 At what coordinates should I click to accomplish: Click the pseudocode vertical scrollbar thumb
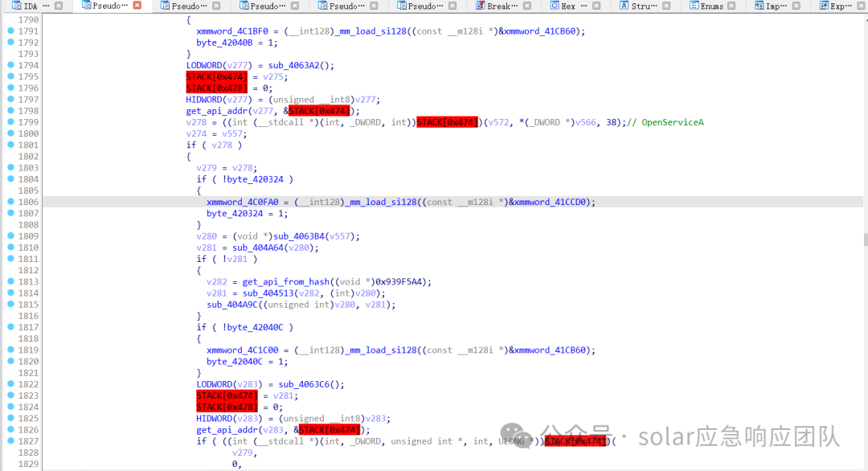866,240
